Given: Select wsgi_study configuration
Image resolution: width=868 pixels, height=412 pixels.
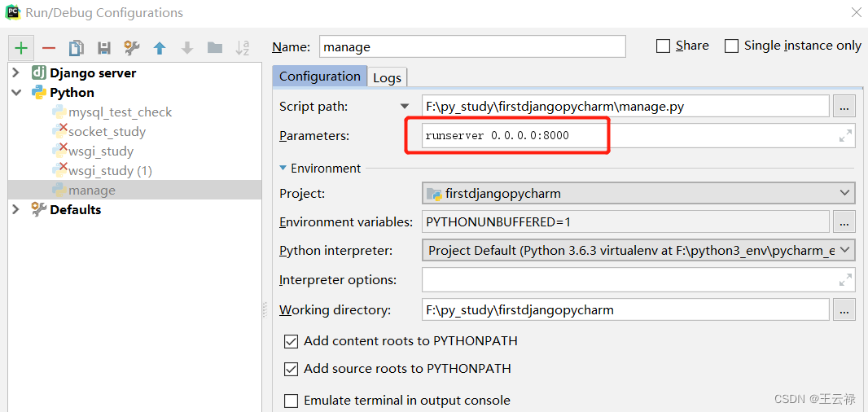Looking at the screenshot, I should pyautogui.click(x=100, y=151).
